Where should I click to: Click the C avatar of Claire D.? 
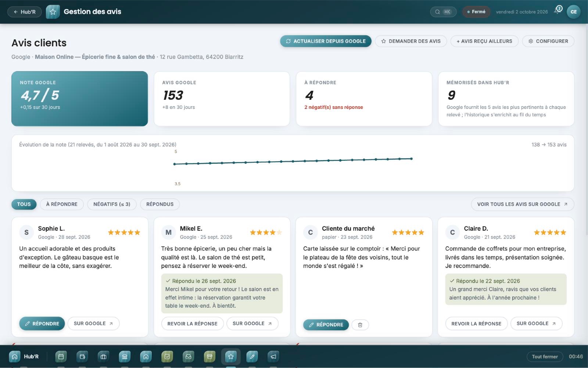[452, 233]
